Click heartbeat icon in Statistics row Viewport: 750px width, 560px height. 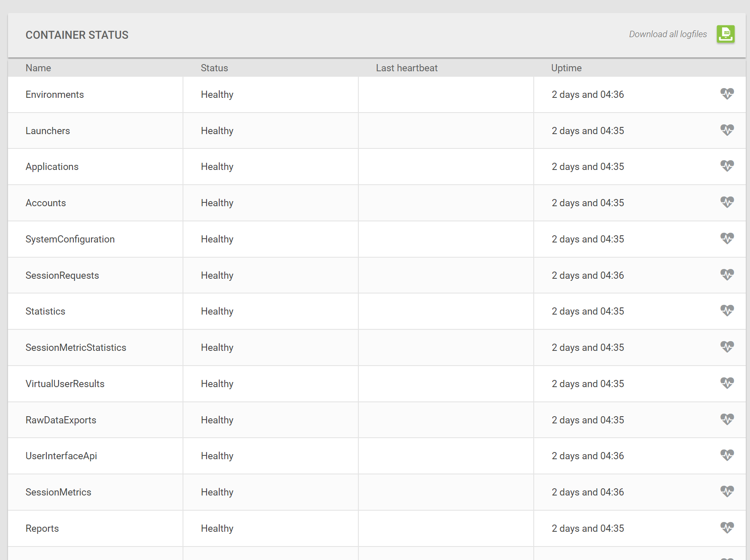727,310
